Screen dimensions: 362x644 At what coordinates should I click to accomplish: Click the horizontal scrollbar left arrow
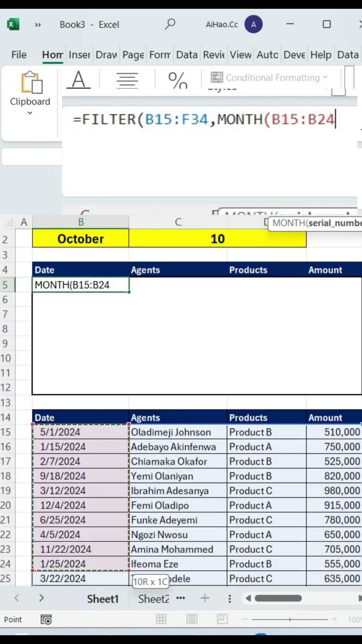(248, 598)
